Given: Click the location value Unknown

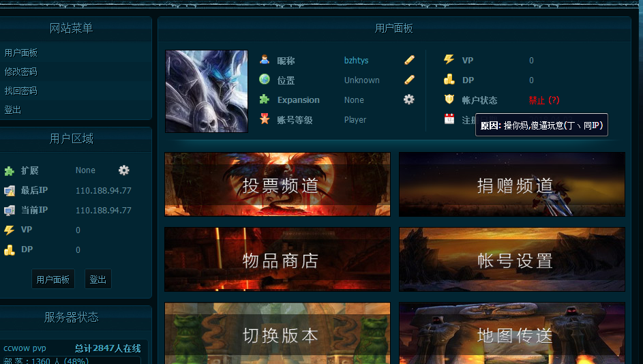Looking at the screenshot, I should coord(361,80).
